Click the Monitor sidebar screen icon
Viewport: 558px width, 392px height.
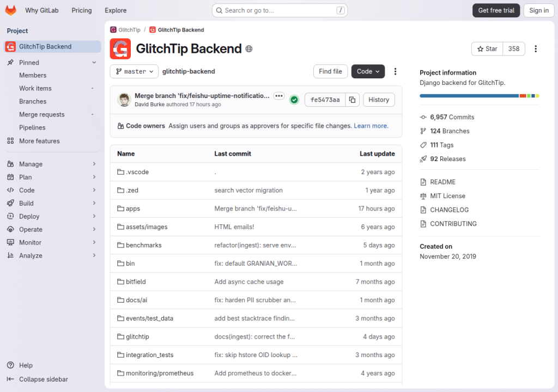pos(10,243)
